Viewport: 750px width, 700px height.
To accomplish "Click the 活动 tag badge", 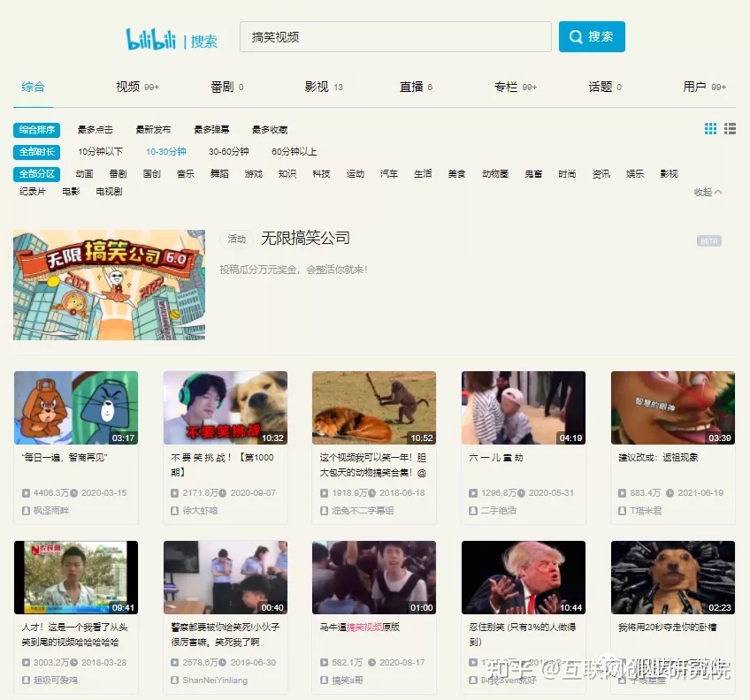I will coord(236,239).
